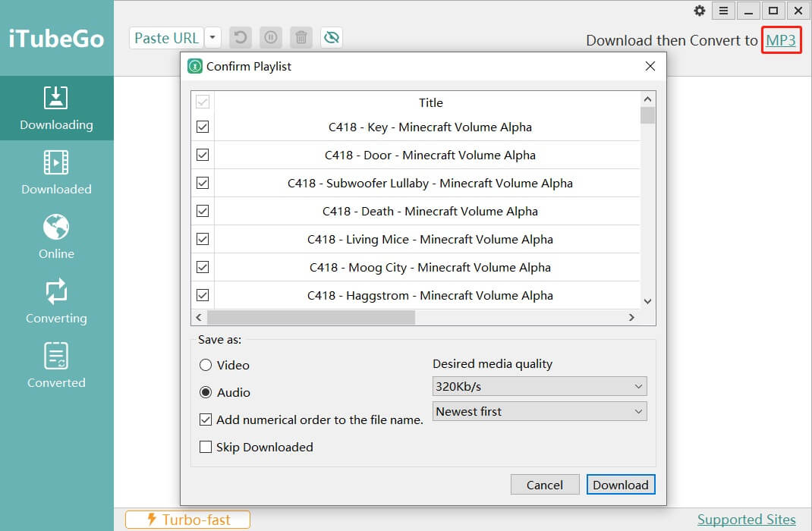Click the MP3 format link
Screen dimensions: 812x531
pyautogui.click(x=781, y=40)
